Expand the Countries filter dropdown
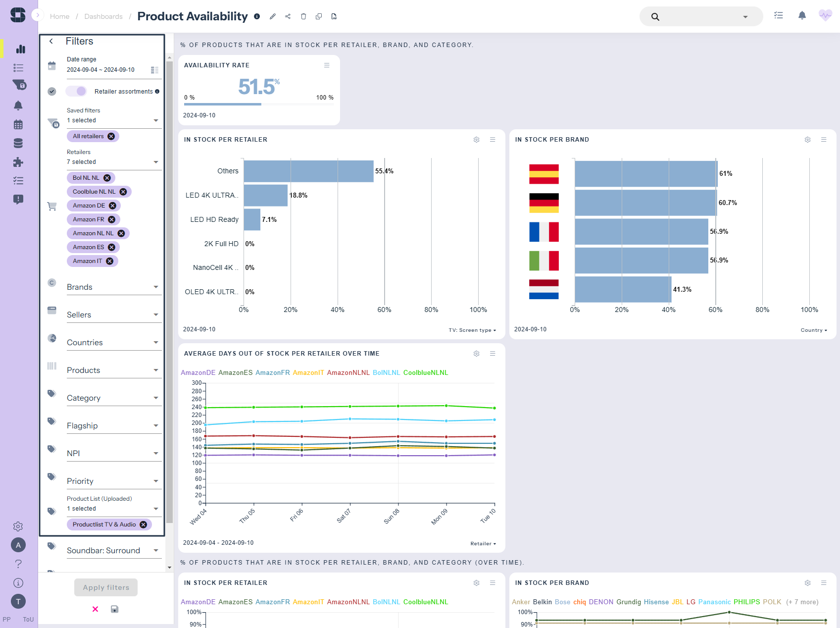Viewport: 840px width, 628px height. tap(114, 343)
